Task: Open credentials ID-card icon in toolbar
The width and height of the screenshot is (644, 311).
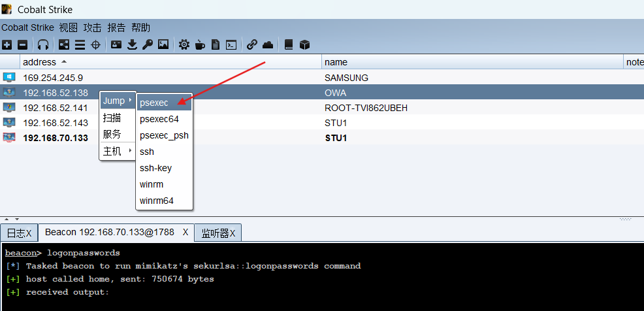Action: coord(117,45)
